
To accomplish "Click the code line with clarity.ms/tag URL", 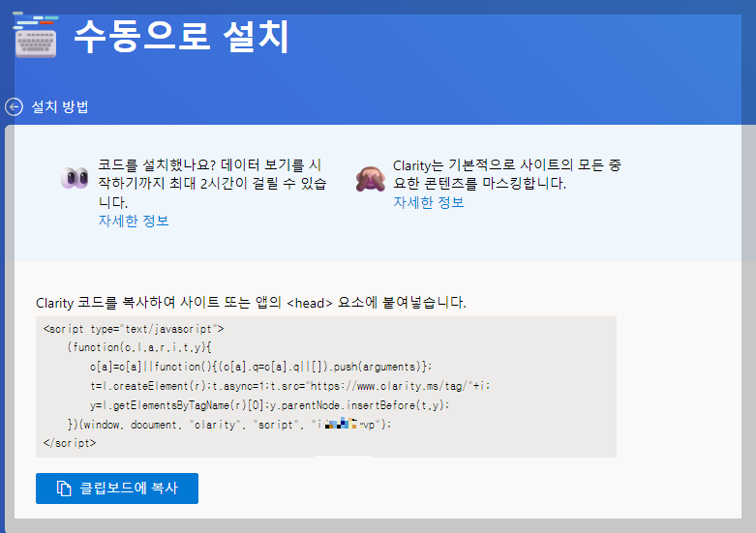I will [x=290, y=386].
